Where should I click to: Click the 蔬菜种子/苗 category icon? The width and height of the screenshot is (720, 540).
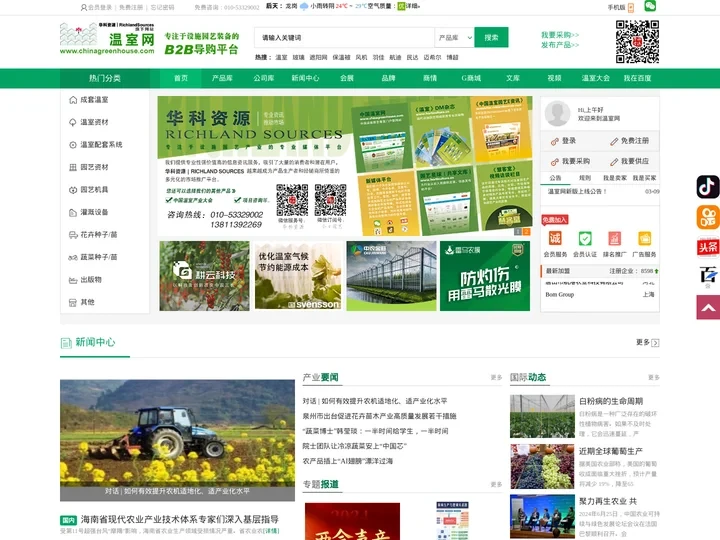pyautogui.click(x=73, y=257)
